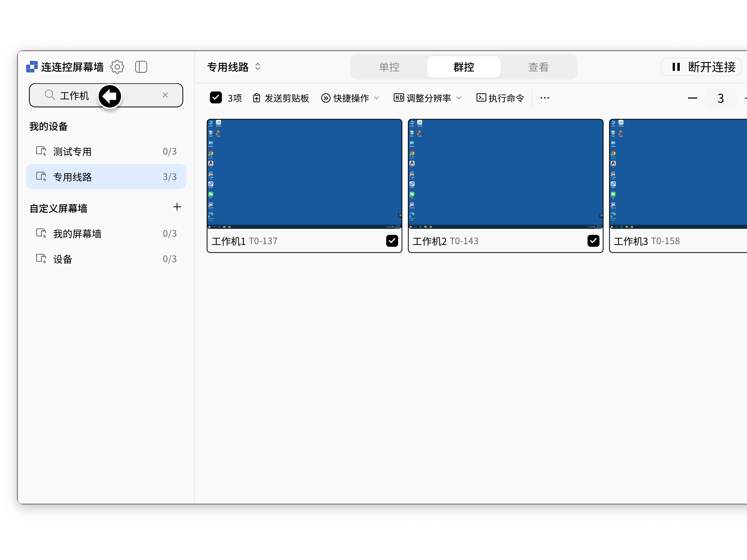Click the minus zoom-out stepper
The width and height of the screenshot is (747, 560).
click(692, 98)
